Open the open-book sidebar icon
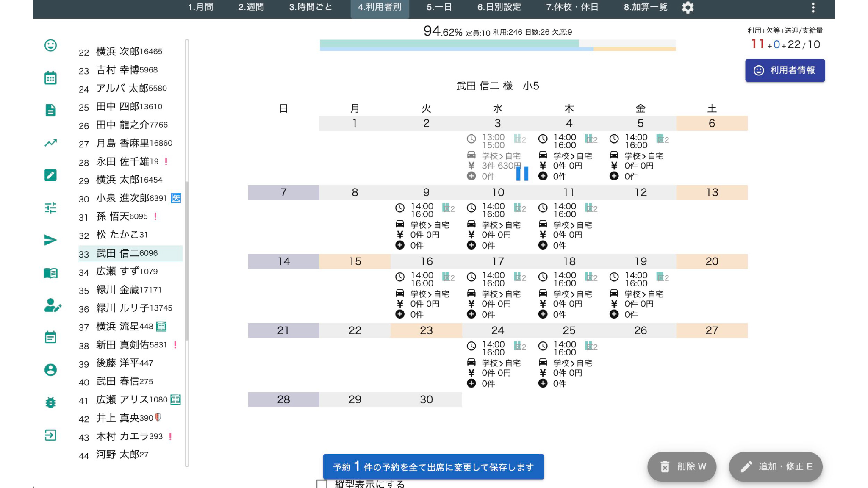868x488 pixels. point(50,273)
